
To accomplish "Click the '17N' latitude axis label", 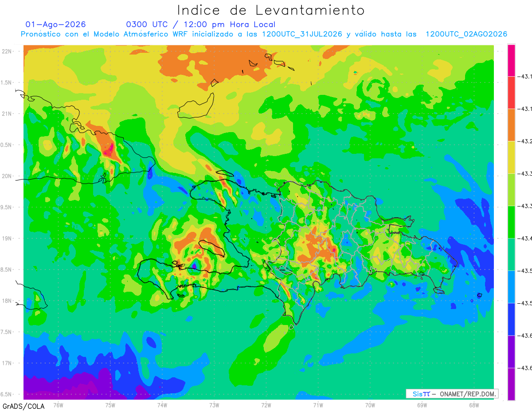I will 7,363.
